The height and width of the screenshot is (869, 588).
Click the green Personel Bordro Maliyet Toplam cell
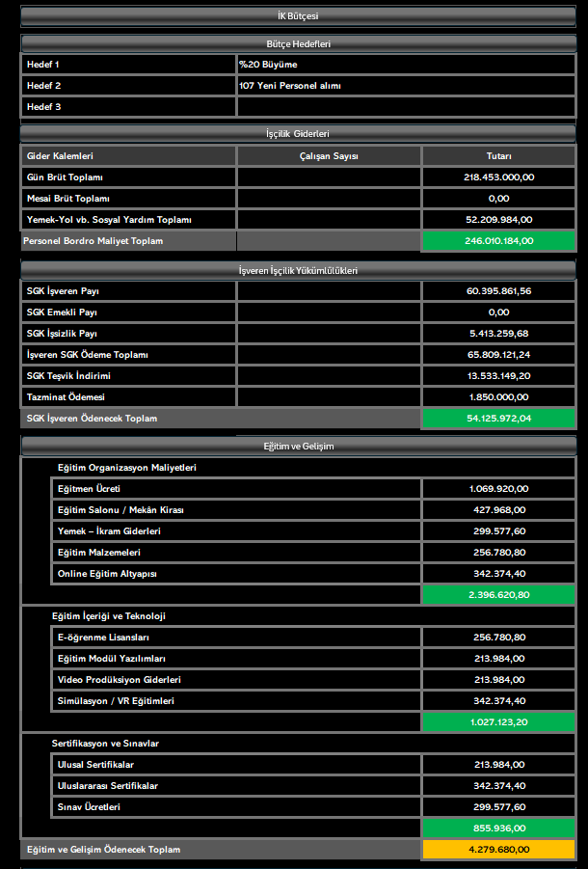pos(499,241)
